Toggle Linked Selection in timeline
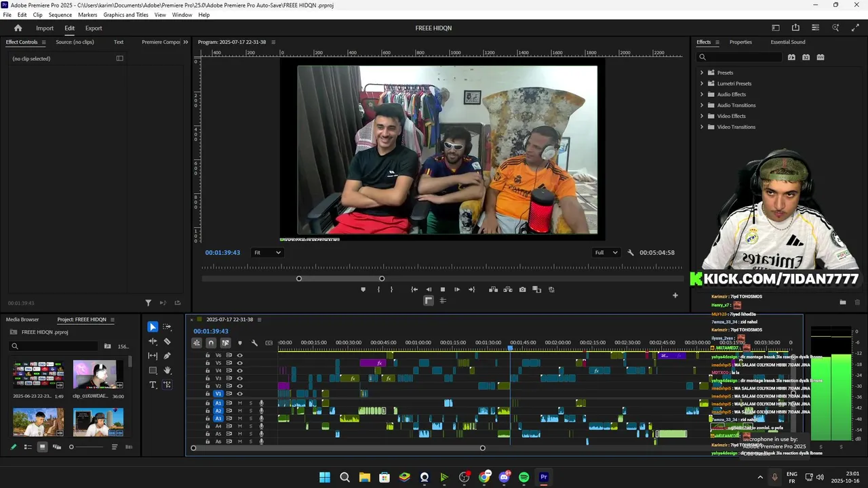This screenshot has width=868, height=488. pyautogui.click(x=225, y=343)
